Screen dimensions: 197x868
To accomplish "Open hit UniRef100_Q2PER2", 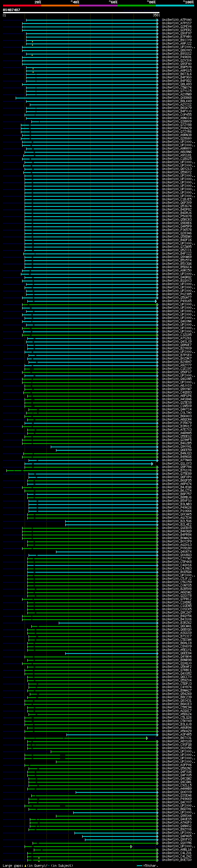I will (x=176, y=30).
